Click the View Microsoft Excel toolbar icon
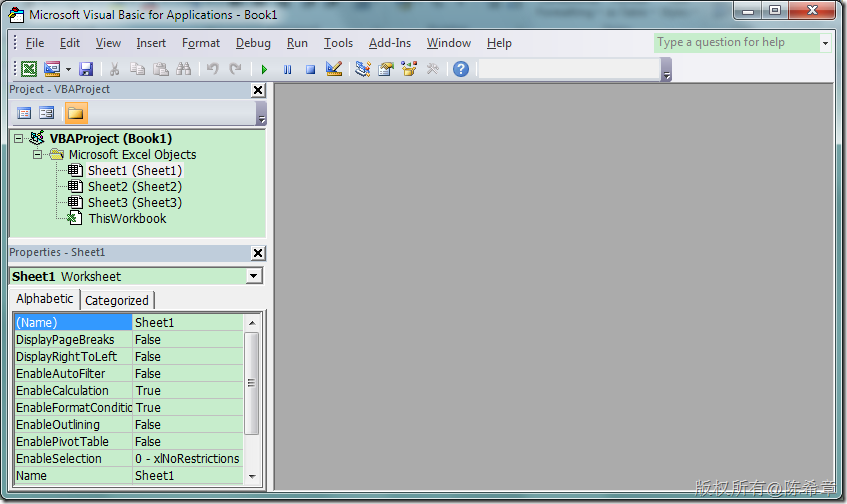Image resolution: width=847 pixels, height=504 pixels. point(29,69)
